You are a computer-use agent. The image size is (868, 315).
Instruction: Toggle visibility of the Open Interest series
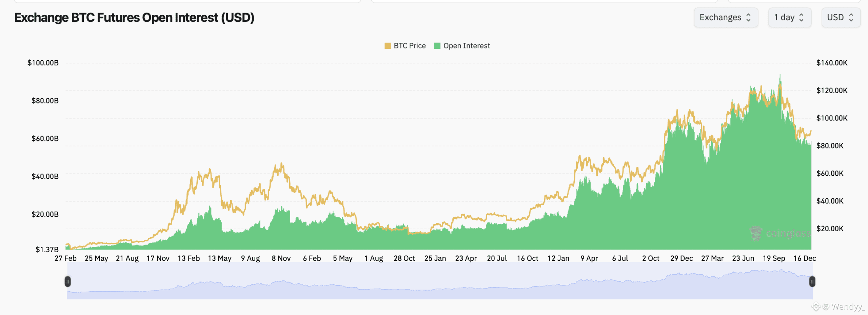466,45
